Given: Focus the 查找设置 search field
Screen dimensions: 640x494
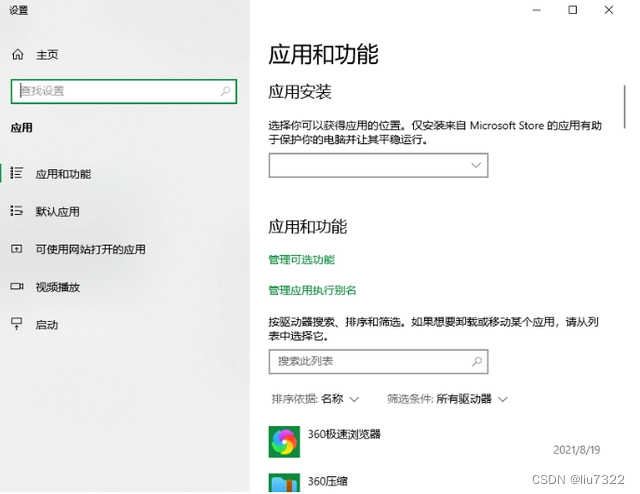Looking at the screenshot, I should tap(124, 91).
